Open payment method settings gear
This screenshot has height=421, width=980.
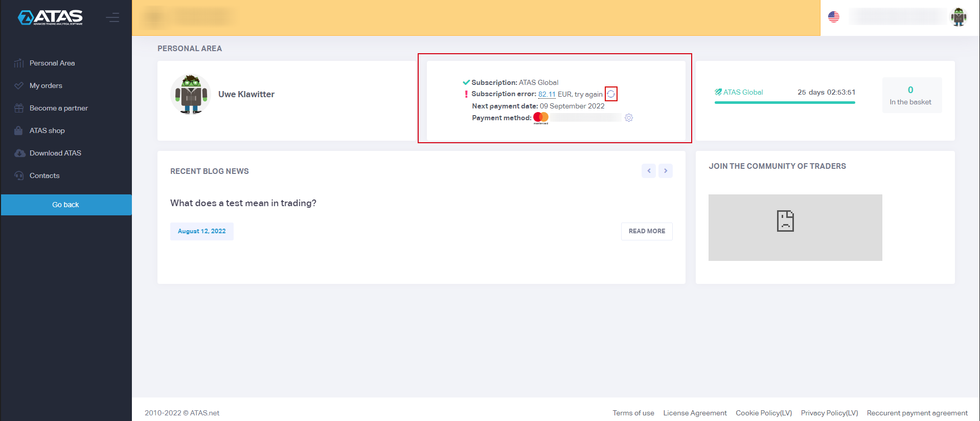click(x=629, y=118)
